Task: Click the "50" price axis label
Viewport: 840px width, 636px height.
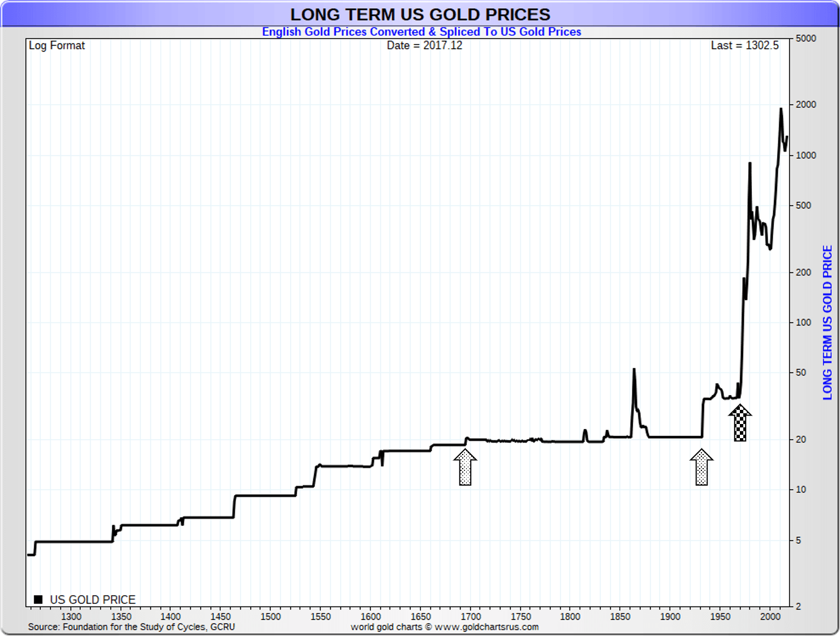Action: 800,373
